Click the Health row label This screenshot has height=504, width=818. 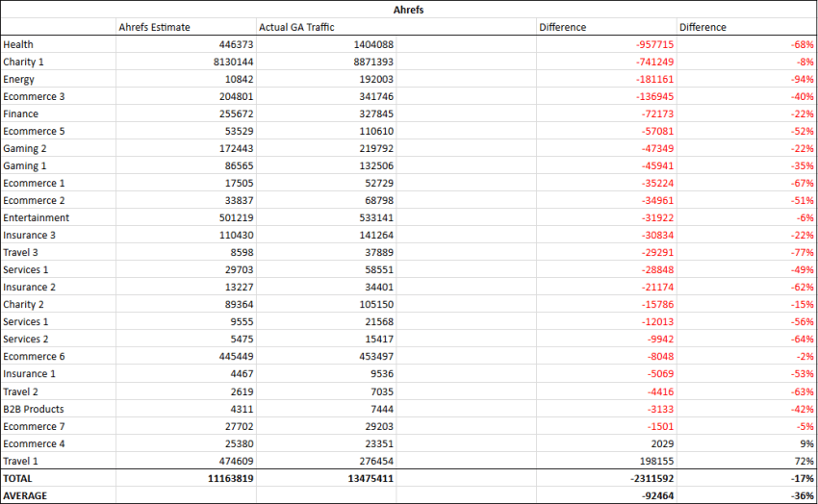point(18,44)
